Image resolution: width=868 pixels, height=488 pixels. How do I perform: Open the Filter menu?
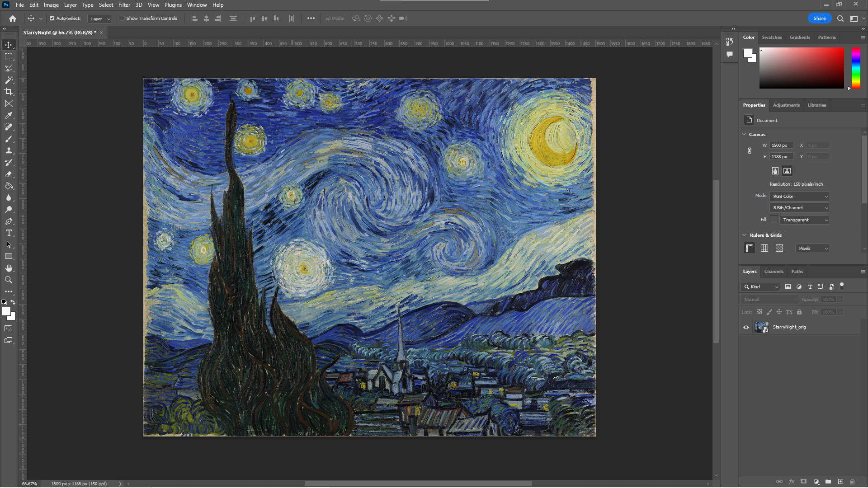click(x=124, y=5)
